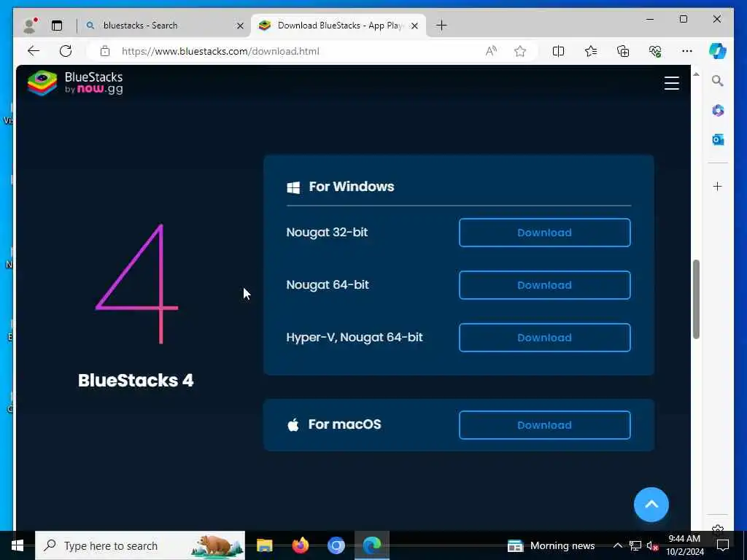Open a new browser tab
Viewport: 747px width, 560px height.
click(x=441, y=26)
